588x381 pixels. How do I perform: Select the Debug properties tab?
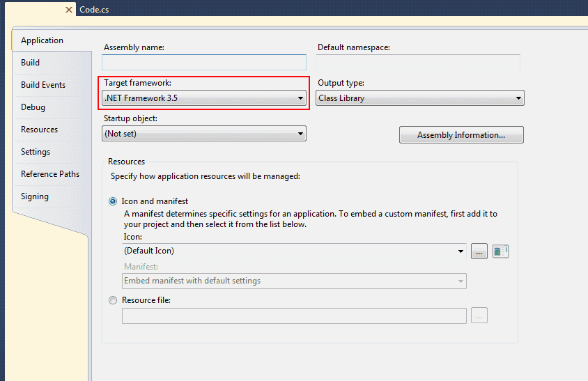[33, 107]
